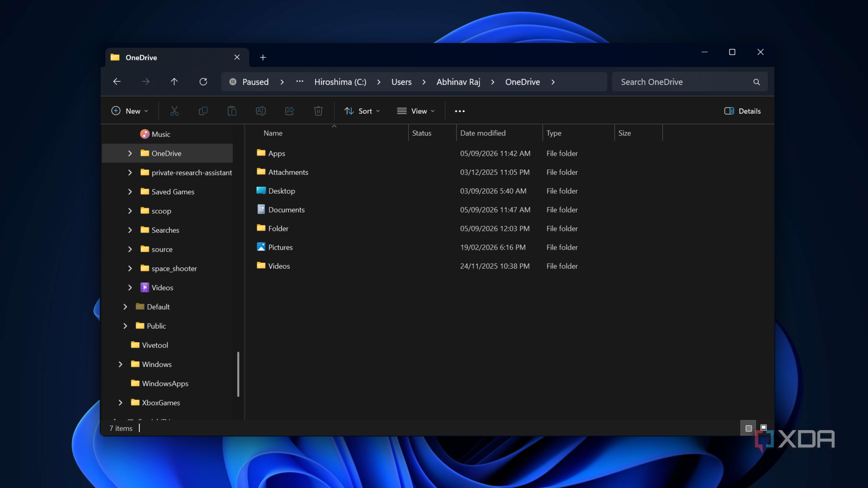Click the Apps date 05/09/2026 11:42 AM
868x488 pixels.
(495, 154)
